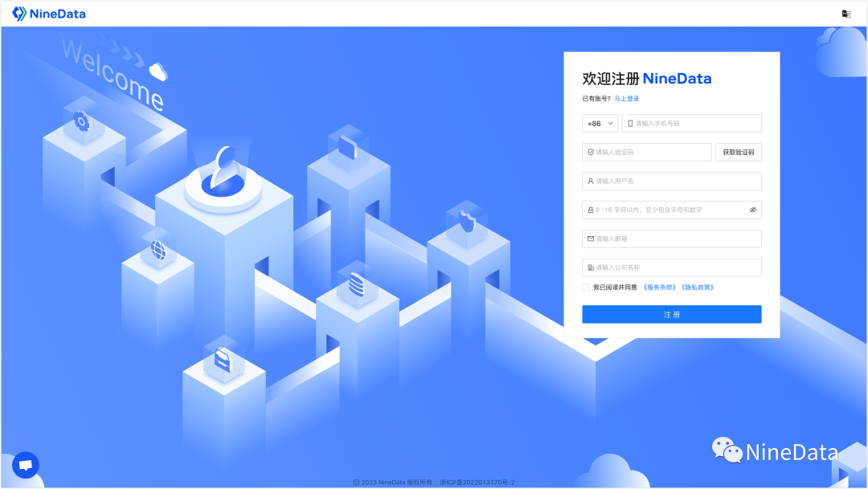This screenshot has width=868, height=489.
Task: Focus the password input field
Action: 671,210
